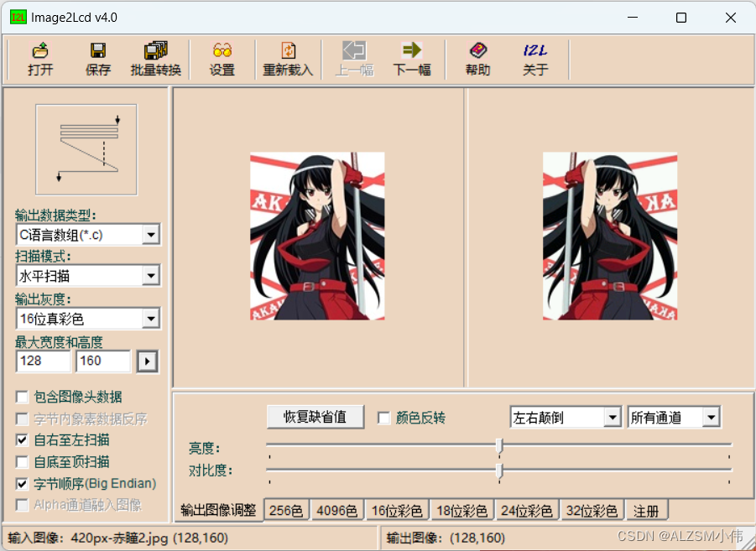Click the Image2Lcd title bar app icon
Screen dimensions: 756x551
click(x=18, y=18)
